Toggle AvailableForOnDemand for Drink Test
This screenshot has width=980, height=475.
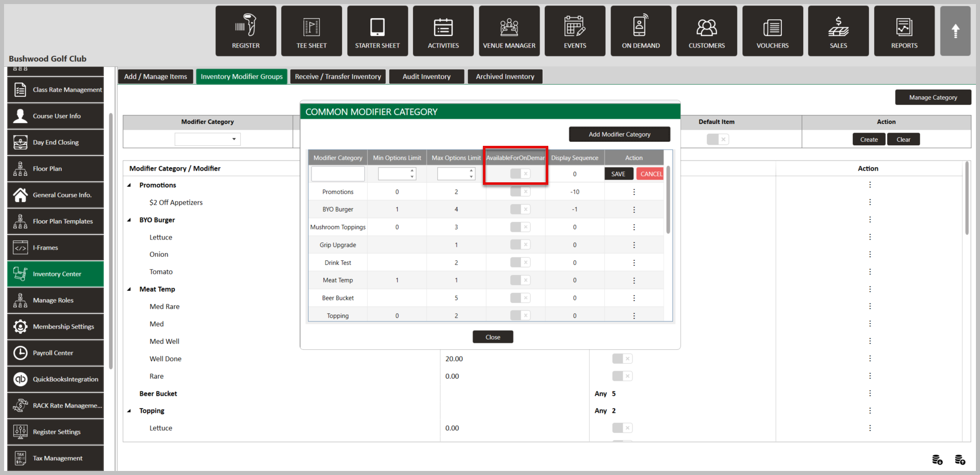click(x=520, y=262)
